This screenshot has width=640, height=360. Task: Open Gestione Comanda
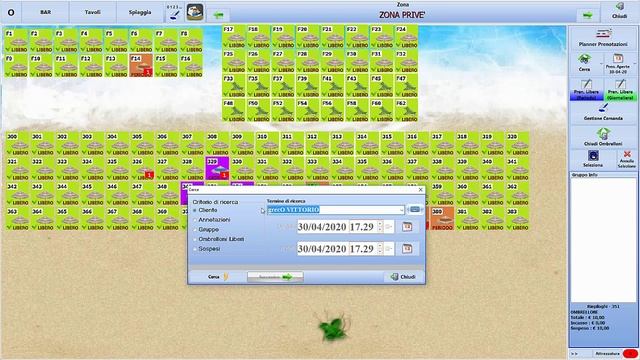point(603,113)
